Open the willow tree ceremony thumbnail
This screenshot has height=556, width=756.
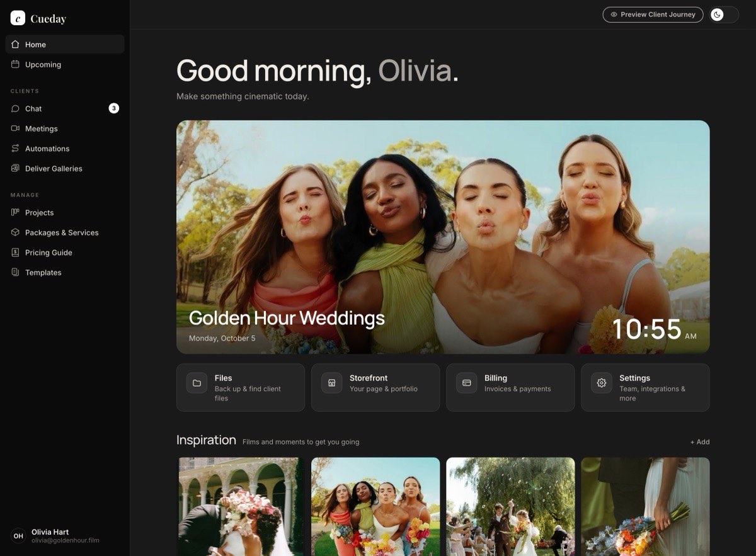pos(510,506)
